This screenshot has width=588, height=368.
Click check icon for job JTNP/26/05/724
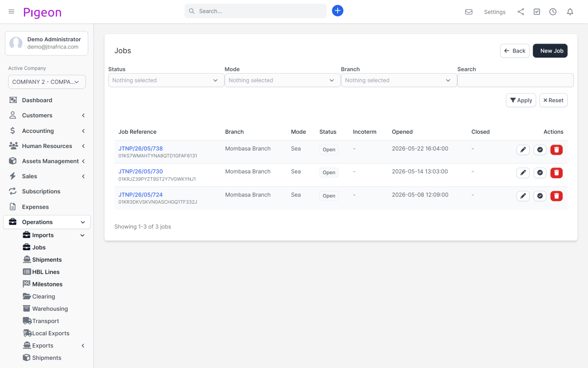point(540,196)
